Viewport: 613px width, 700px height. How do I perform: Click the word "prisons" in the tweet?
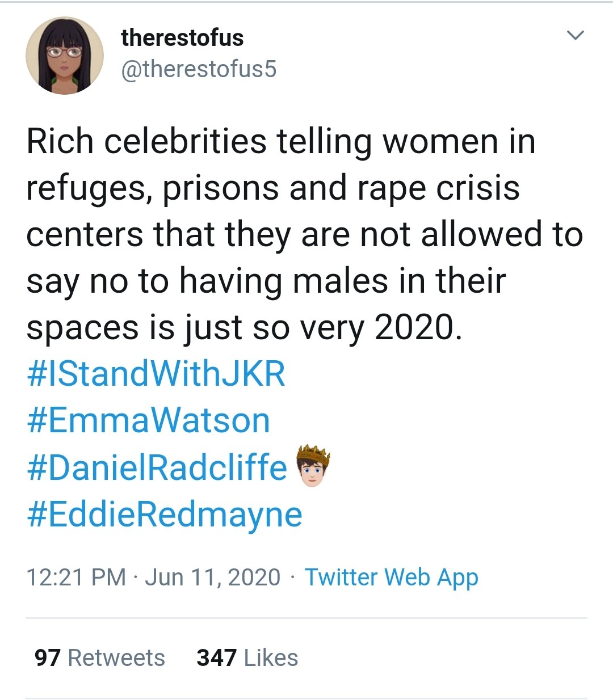pyautogui.click(x=221, y=188)
